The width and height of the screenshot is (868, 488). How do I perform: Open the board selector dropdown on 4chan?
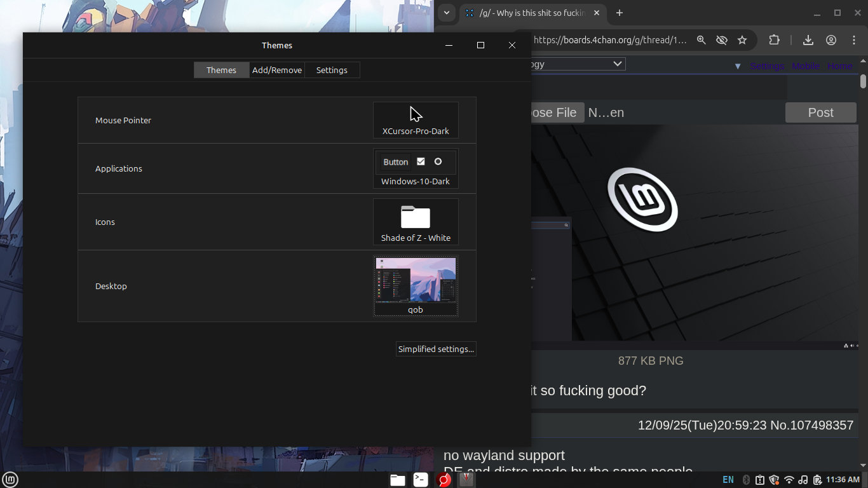tap(578, 64)
